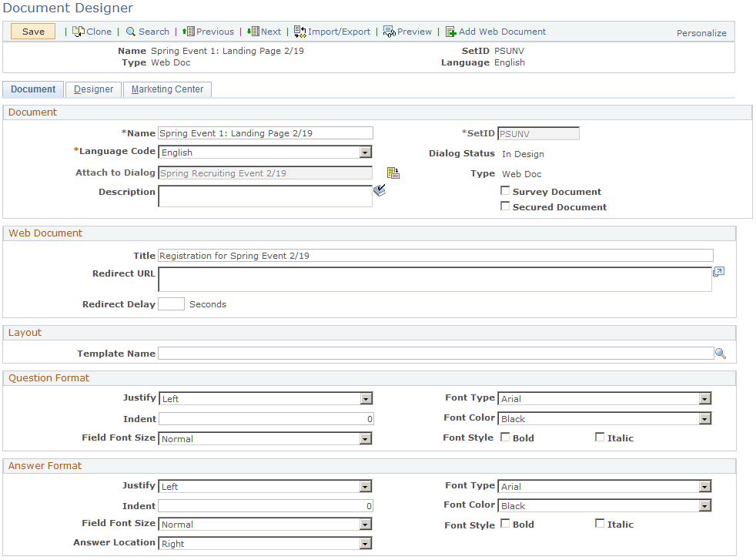Viewport: 756px width, 560px height.
Task: Enable Italic in Answer Format
Action: coord(599,524)
